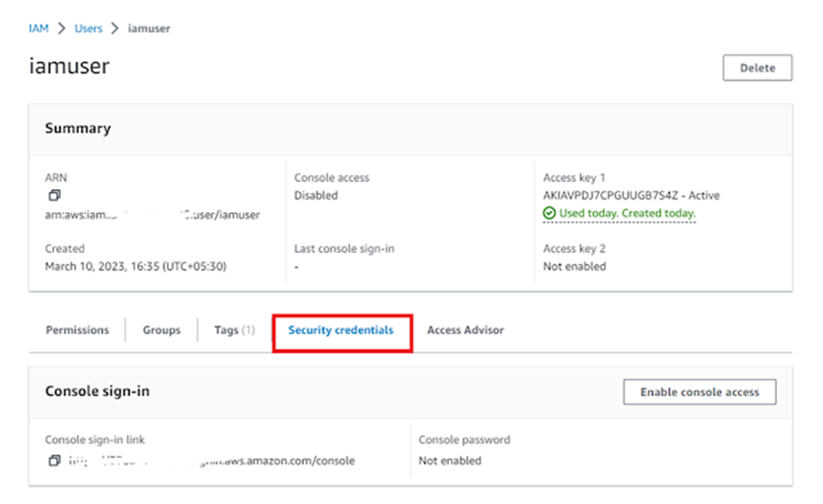The height and width of the screenshot is (504, 823).
Task: Go to IAM via the breadcrumb link
Action: point(38,29)
